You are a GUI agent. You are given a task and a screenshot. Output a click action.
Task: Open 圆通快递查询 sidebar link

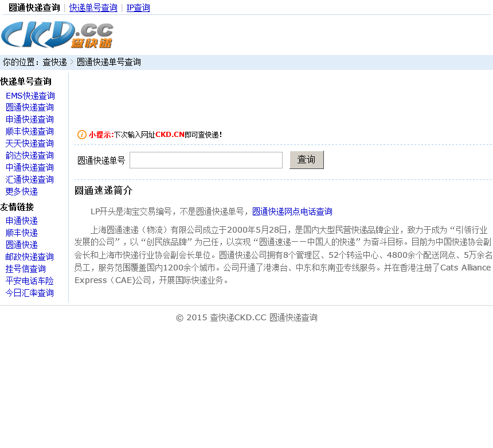click(30, 108)
